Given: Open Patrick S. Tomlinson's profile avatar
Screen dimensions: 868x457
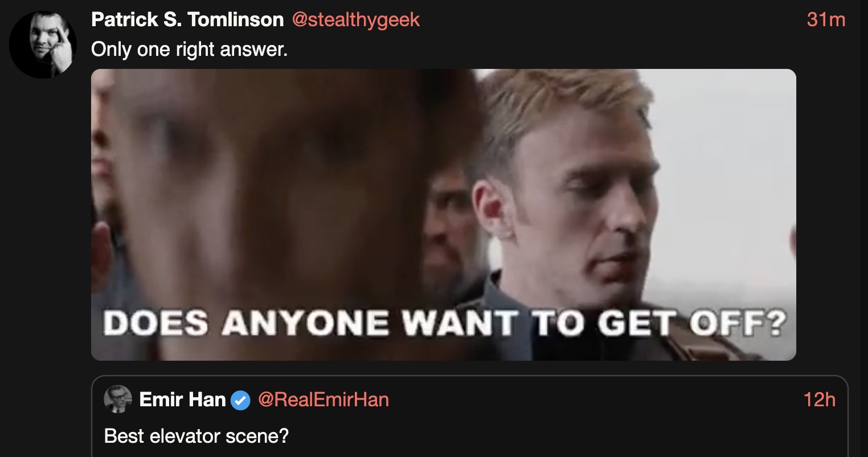Looking at the screenshot, I should click(43, 44).
